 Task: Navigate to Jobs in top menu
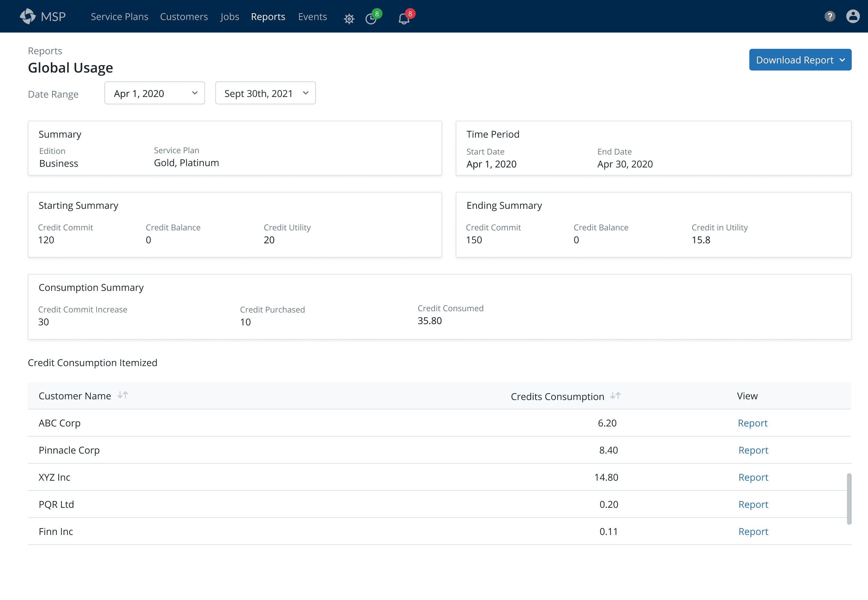click(229, 17)
